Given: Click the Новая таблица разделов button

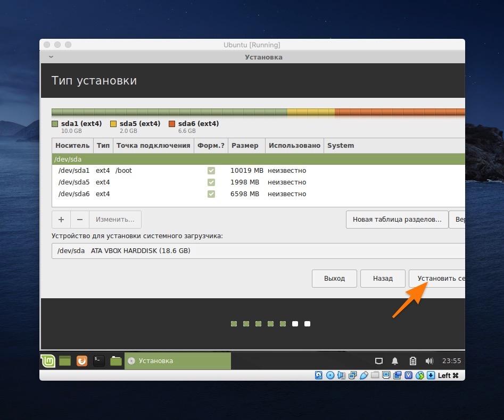Looking at the screenshot, I should pyautogui.click(x=396, y=220).
